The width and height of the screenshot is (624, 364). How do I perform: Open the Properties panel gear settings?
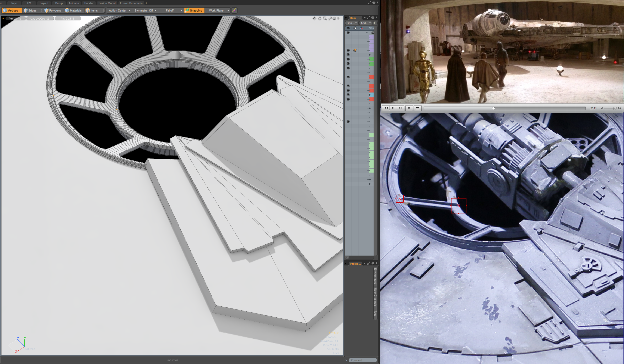[373, 263]
